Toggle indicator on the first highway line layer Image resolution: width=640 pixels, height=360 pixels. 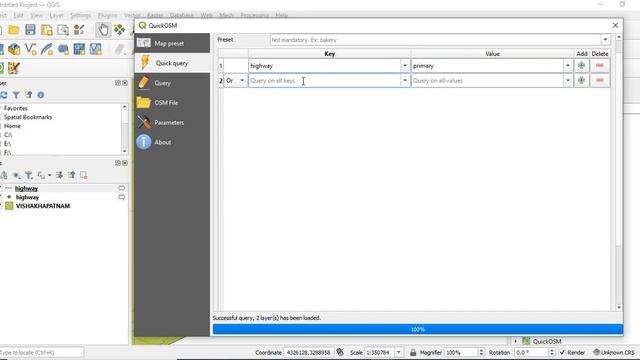(x=122, y=188)
